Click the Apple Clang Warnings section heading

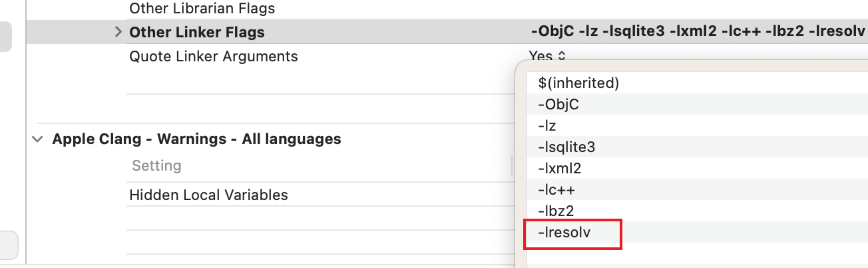[196, 139]
